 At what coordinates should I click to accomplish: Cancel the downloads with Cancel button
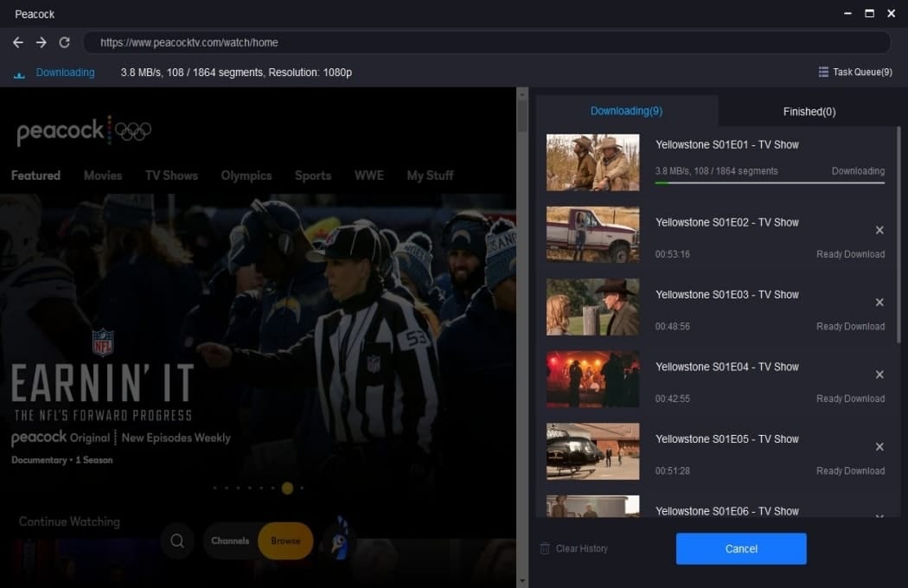[x=740, y=548]
